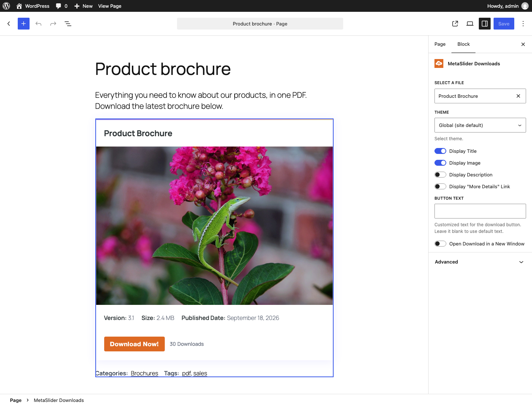This screenshot has width=532, height=406.
Task: Click the lizard on flower image
Action: tap(214, 226)
